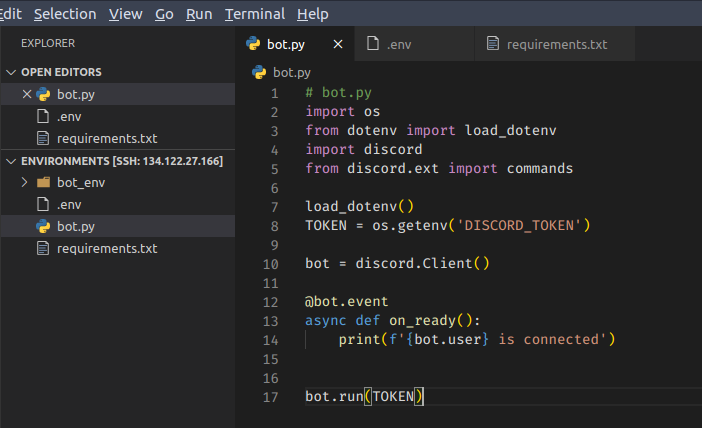Click .env file icon in Environments tree
The width and height of the screenshot is (702, 428).
(43, 204)
